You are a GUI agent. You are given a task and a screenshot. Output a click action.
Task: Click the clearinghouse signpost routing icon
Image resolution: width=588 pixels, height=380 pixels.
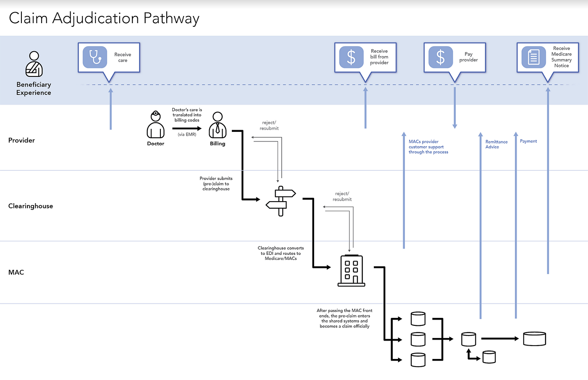coord(281,201)
